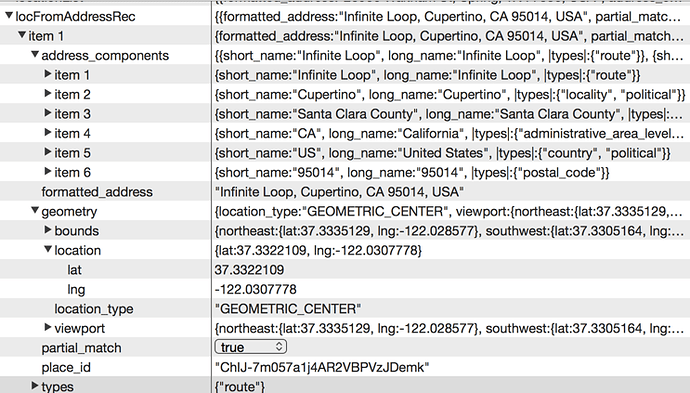Select the lat value 37.3322109
Screen dimensions: 690x393
pyautogui.click(x=250, y=269)
